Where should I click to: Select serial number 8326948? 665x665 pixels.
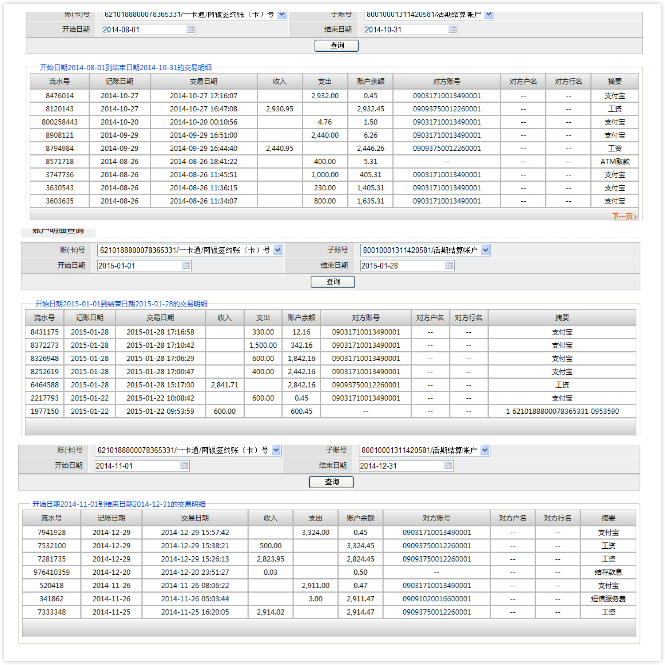click(45, 358)
